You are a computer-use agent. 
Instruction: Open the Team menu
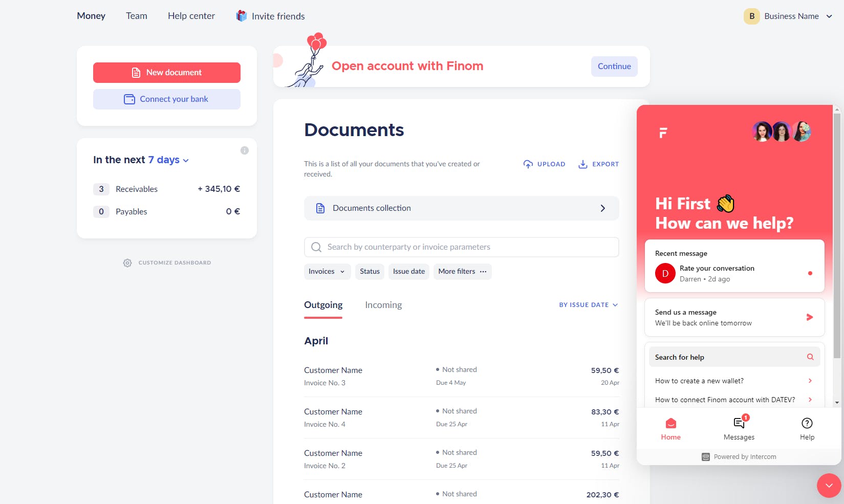coord(137,16)
